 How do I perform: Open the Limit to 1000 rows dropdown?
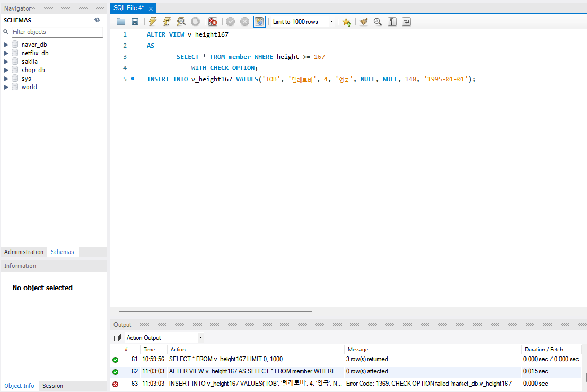(x=331, y=21)
